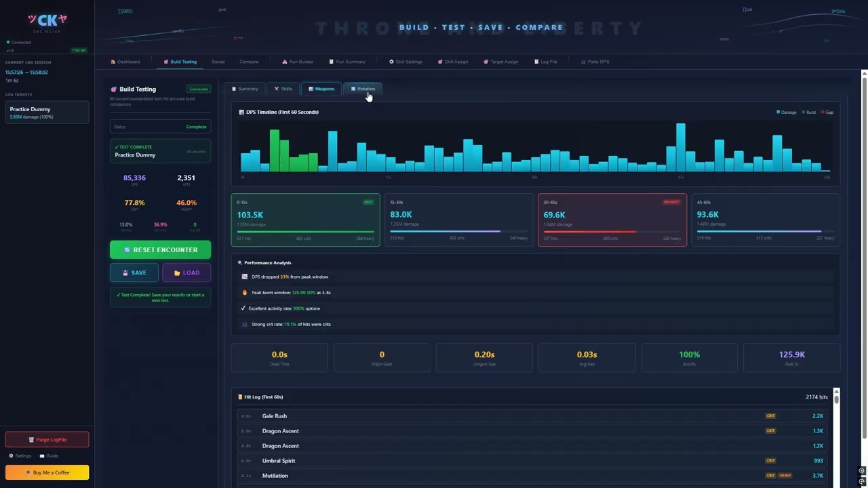Click the Peak 125.9K stat card
The width and height of the screenshot is (868, 488).
click(791, 357)
